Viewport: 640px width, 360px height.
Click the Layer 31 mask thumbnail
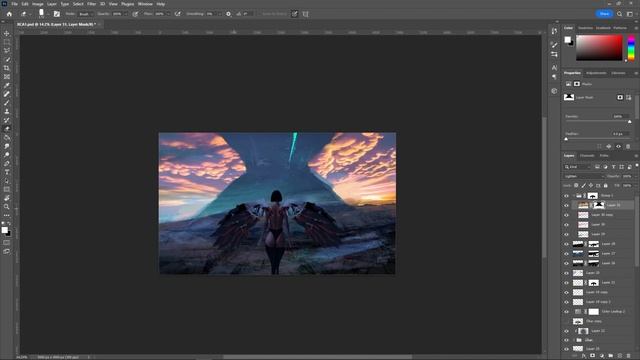click(x=598, y=205)
